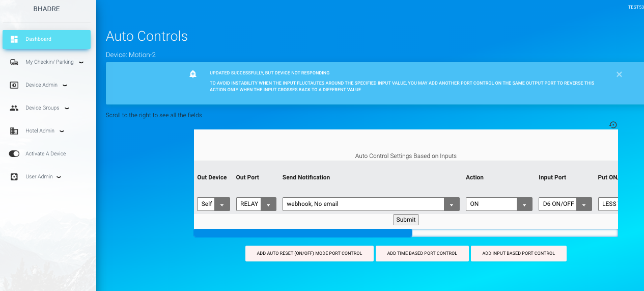The width and height of the screenshot is (644, 291).
Task: Click the Activate A Device toggle icon
Action: click(14, 154)
